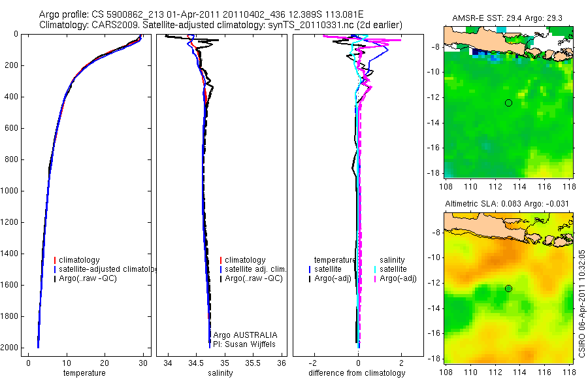Click difference axis tick -2
This screenshot has width=588, height=379.
313,363
